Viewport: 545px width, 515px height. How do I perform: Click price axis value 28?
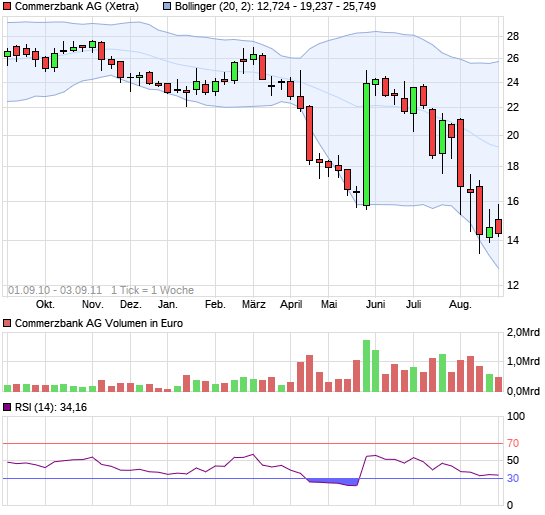point(513,36)
